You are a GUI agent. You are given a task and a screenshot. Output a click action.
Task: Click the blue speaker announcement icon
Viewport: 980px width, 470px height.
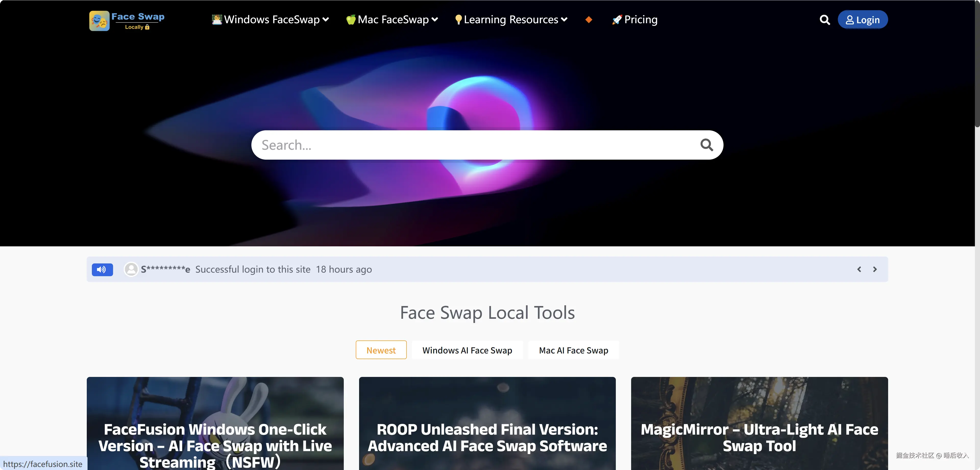[x=102, y=270]
